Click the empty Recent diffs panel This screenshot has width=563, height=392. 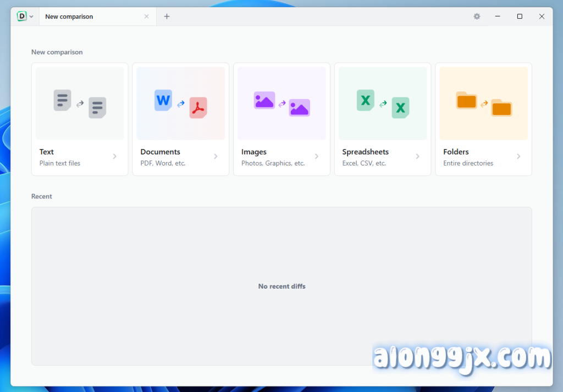click(281, 286)
